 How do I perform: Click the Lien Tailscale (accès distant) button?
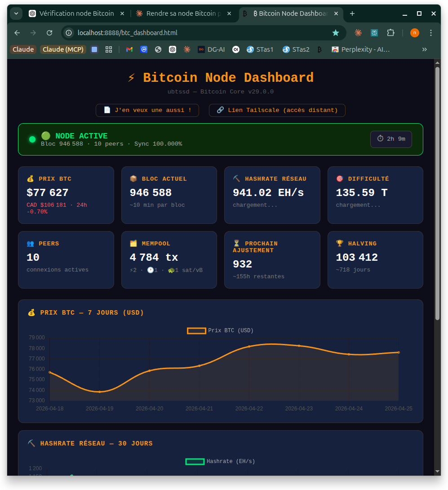[x=277, y=110]
